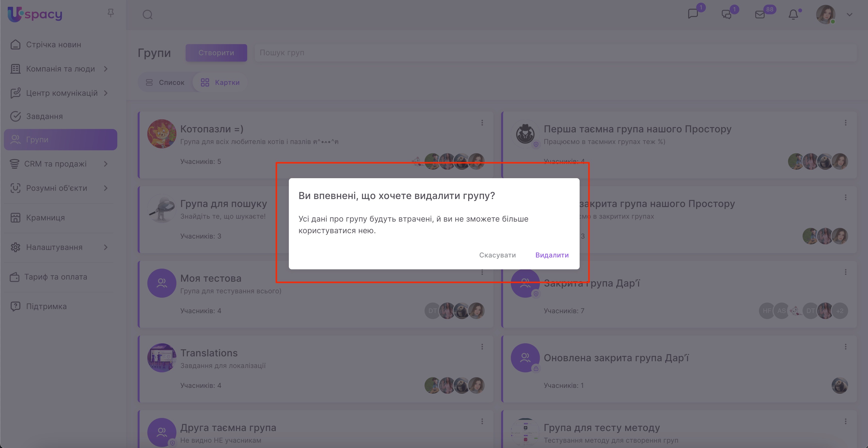
Task: Go to Стрічка новин in sidebar
Action: click(54, 45)
